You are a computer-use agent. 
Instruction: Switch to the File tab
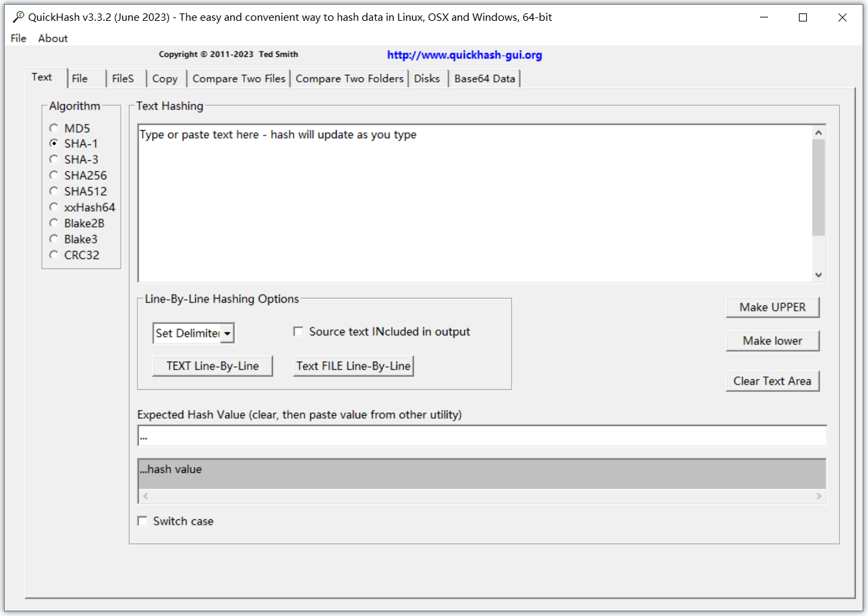click(87, 79)
